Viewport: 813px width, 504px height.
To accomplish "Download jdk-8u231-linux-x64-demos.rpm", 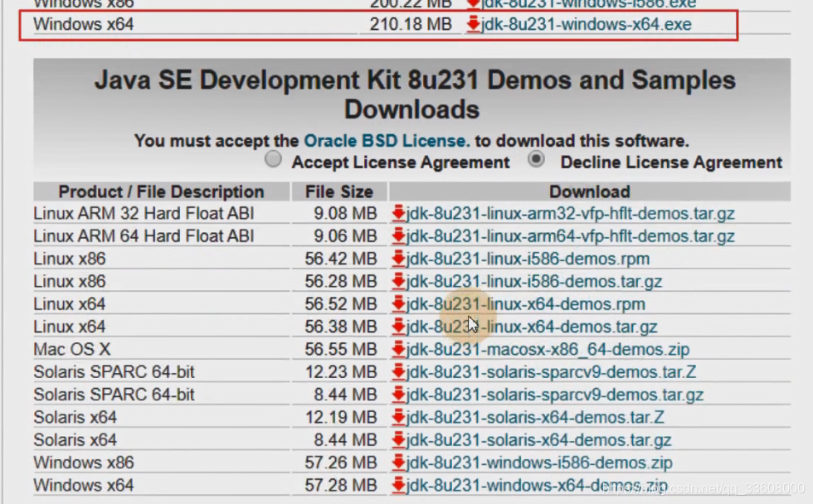I will 526,303.
